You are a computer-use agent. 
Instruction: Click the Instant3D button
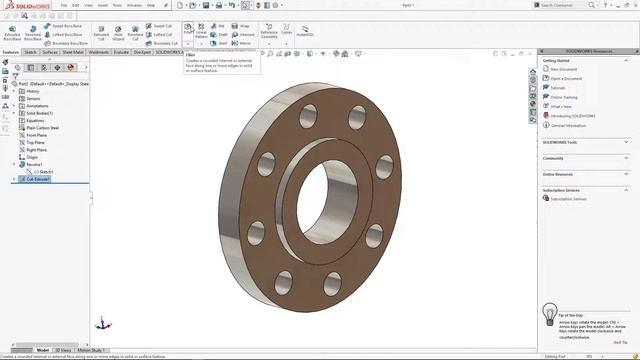tap(305, 31)
